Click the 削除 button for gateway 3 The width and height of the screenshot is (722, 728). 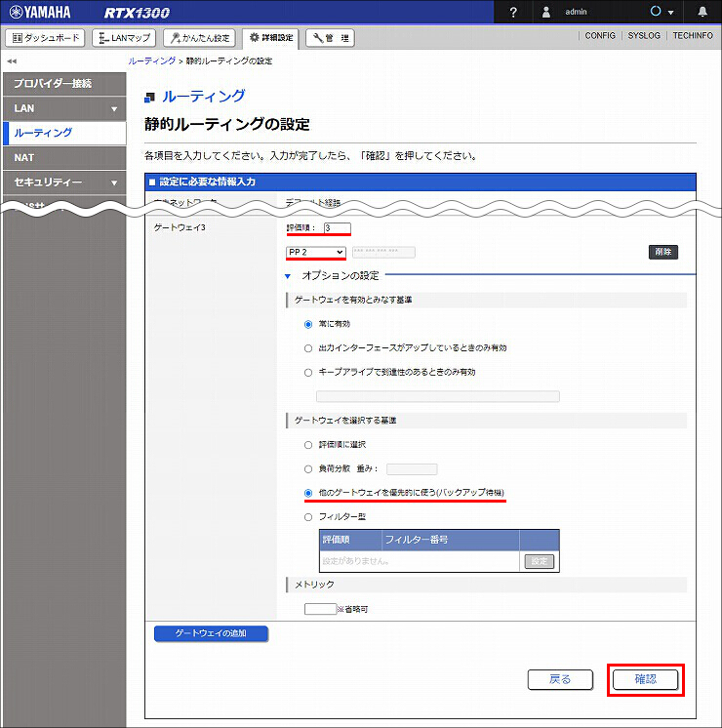[663, 252]
